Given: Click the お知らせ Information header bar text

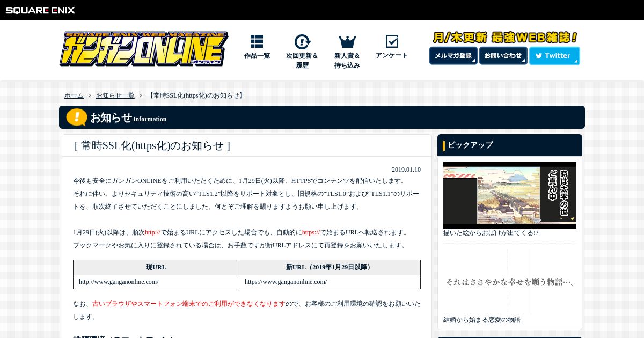Looking at the screenshot, I should pos(128,118).
